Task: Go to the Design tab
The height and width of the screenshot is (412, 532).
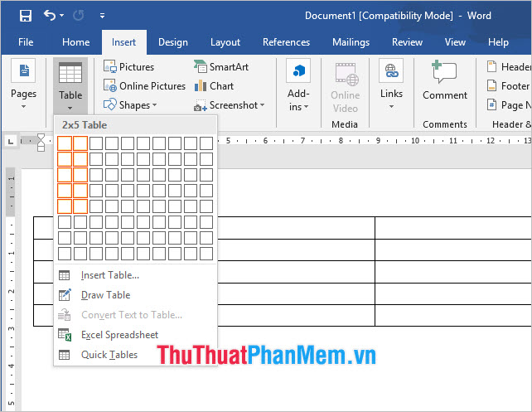Action: [x=173, y=42]
